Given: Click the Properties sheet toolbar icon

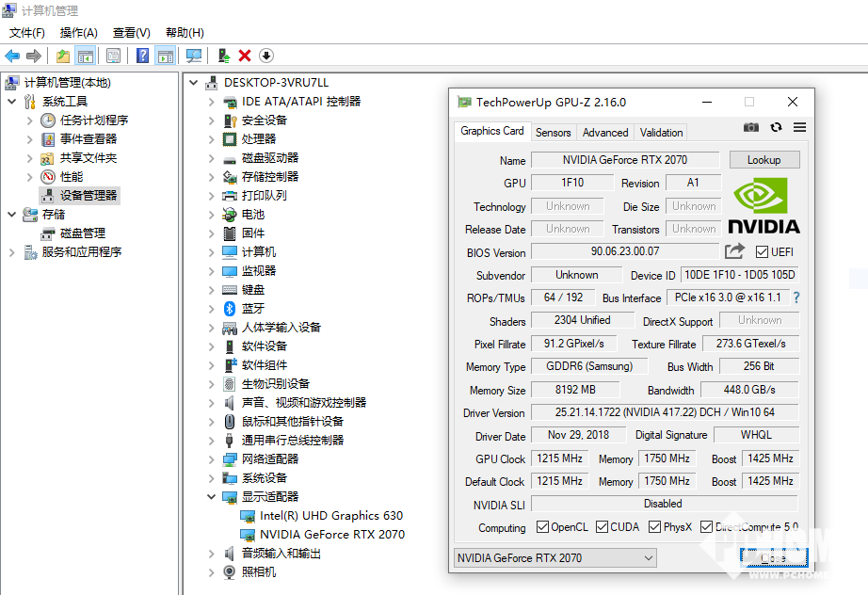Looking at the screenshot, I should pos(114,56).
